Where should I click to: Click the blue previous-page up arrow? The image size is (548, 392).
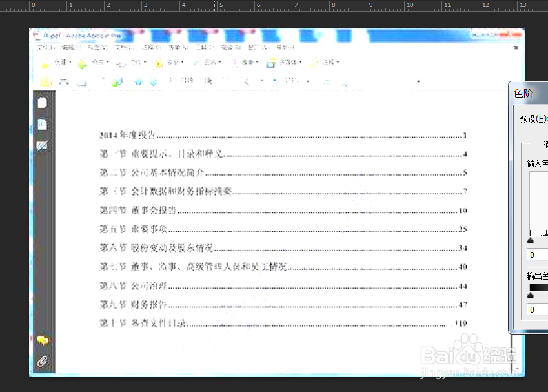[x=139, y=82]
